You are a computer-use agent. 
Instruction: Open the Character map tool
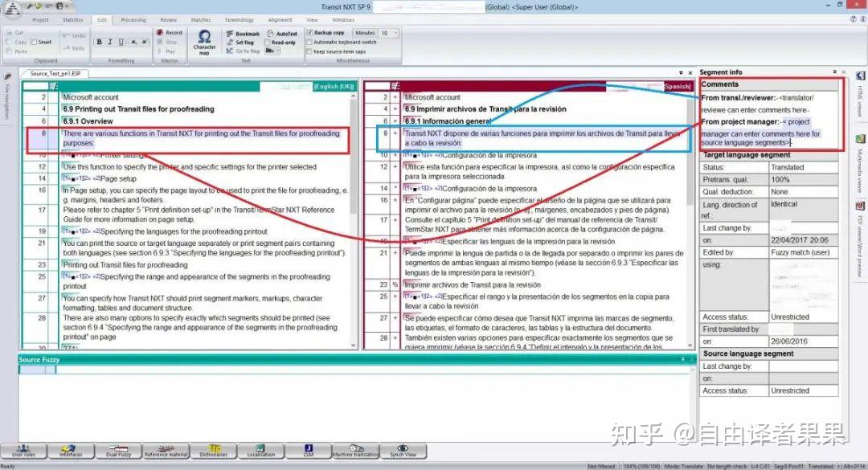(205, 42)
